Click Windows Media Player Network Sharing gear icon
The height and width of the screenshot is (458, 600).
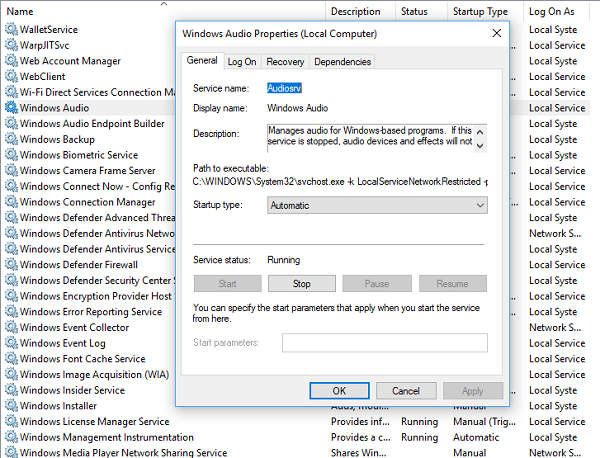(11, 452)
